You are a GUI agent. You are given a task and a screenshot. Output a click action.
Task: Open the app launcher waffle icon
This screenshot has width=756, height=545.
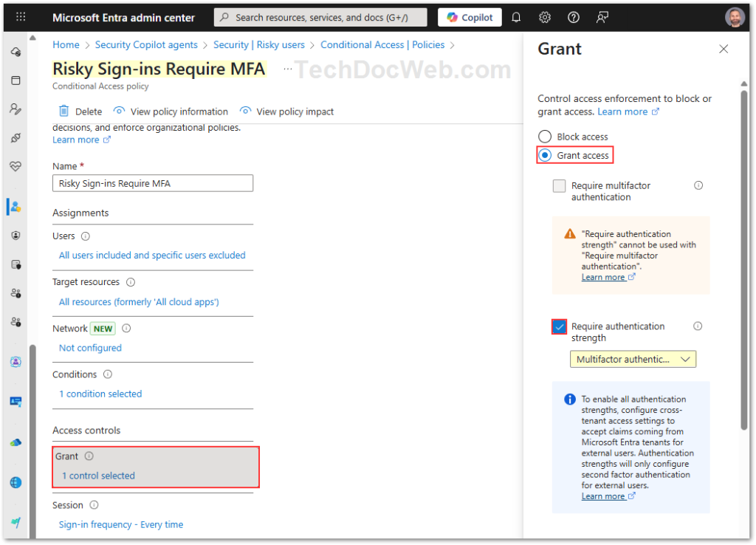[21, 17]
